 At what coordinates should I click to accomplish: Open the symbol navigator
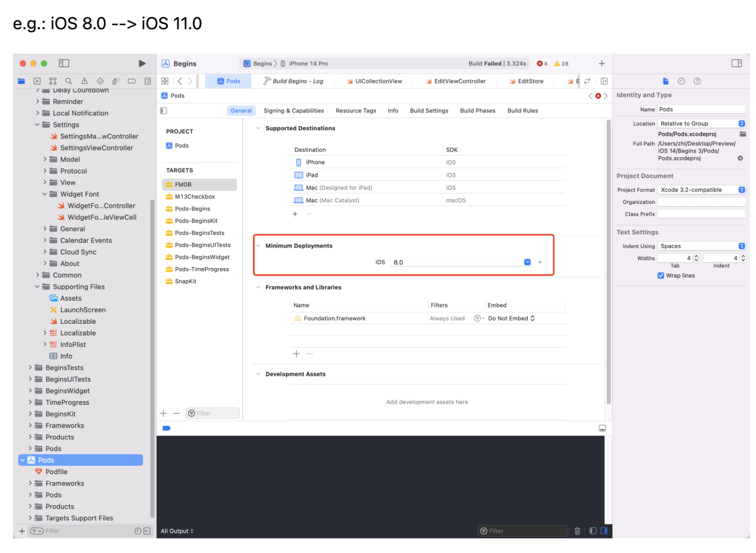click(x=53, y=81)
